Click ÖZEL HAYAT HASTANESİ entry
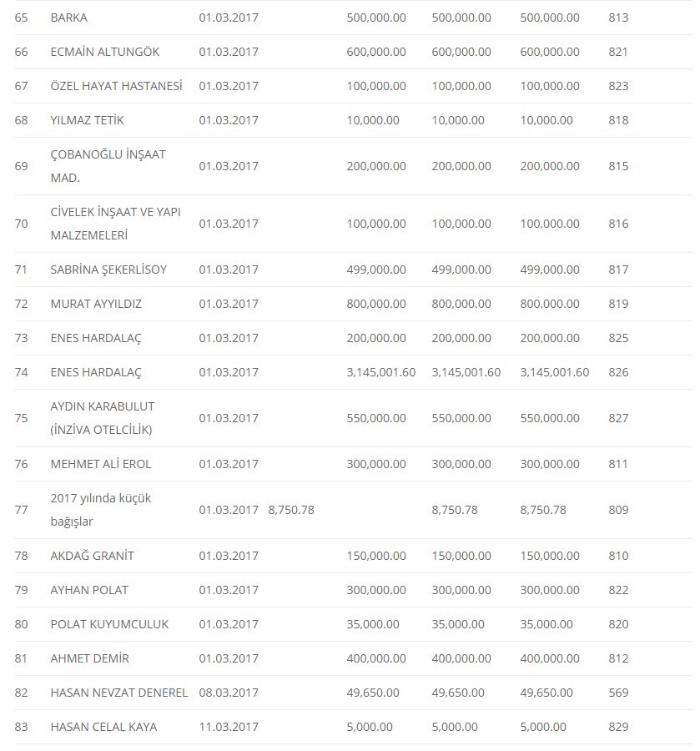Screen dimensions: 700x751 116,86
